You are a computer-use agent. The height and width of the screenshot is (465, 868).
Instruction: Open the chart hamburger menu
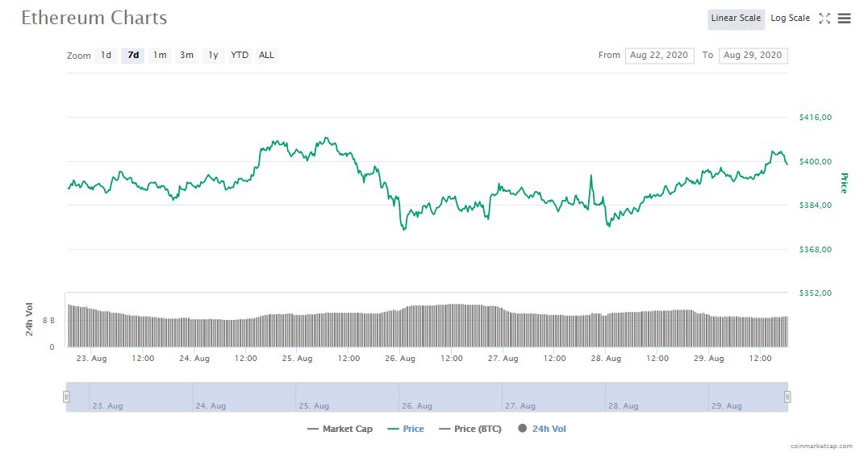844,19
